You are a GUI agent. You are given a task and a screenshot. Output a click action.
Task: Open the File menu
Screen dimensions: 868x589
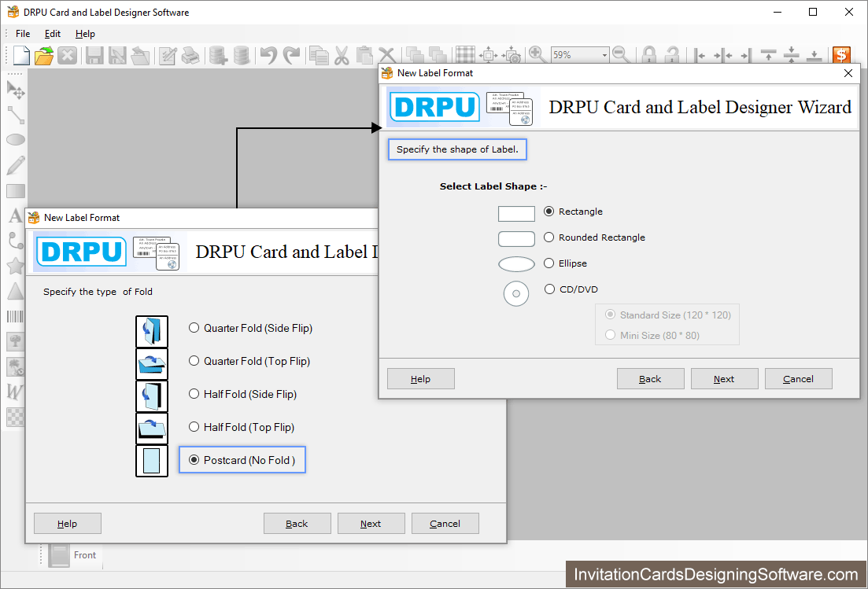[x=23, y=34]
